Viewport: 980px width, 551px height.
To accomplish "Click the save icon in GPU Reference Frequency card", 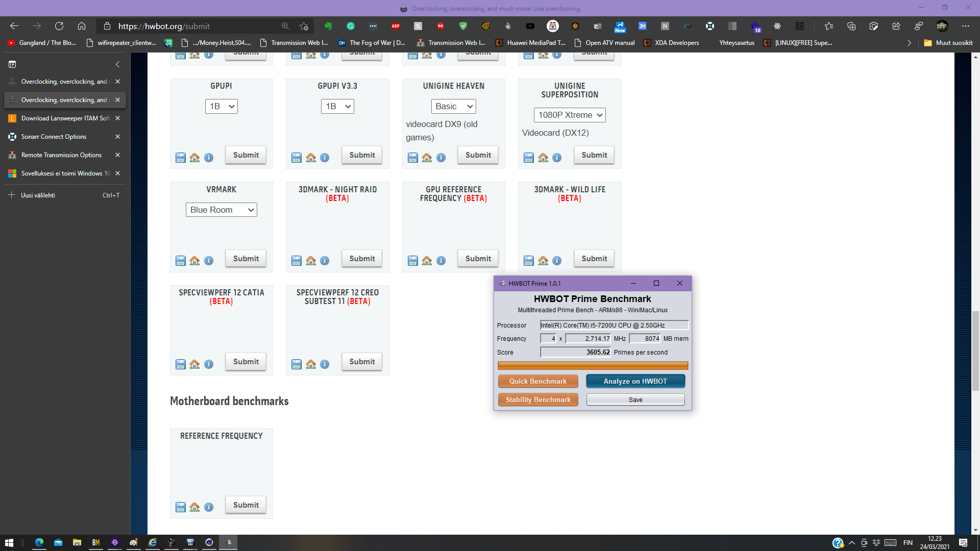I will click(x=413, y=261).
